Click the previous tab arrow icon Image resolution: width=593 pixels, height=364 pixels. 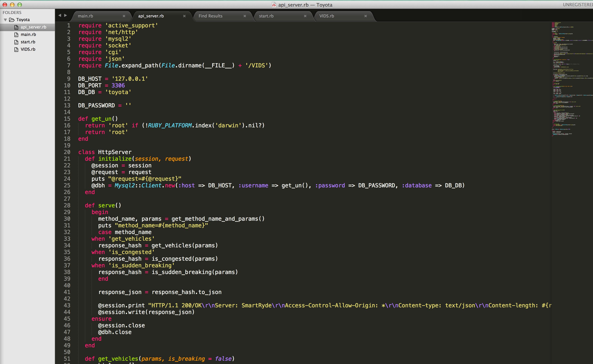(x=59, y=16)
